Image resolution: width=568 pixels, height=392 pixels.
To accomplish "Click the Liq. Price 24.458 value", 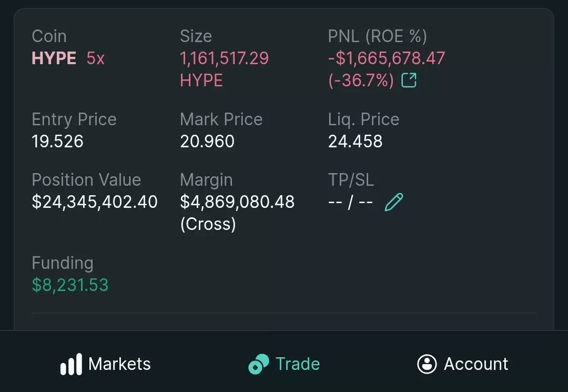I will pos(356,142).
